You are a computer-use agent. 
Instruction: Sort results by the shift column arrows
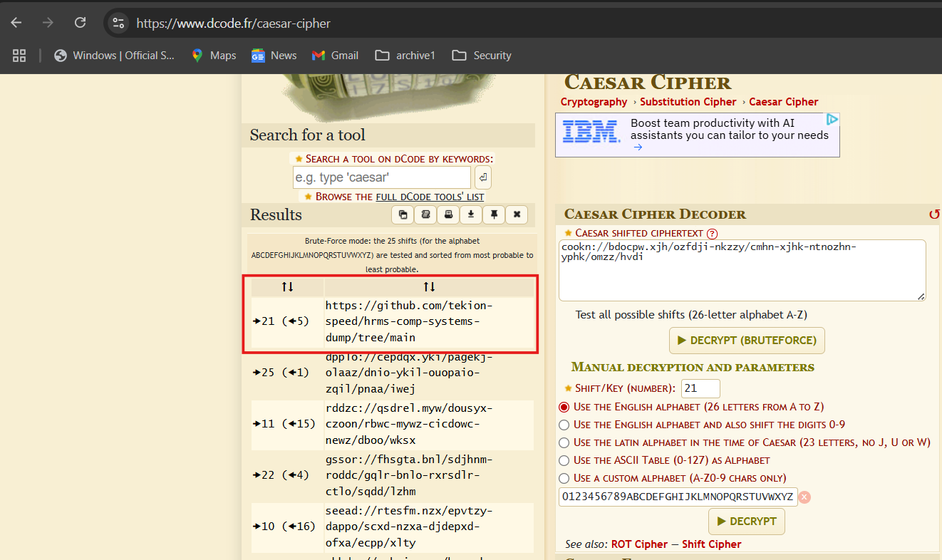[287, 286]
